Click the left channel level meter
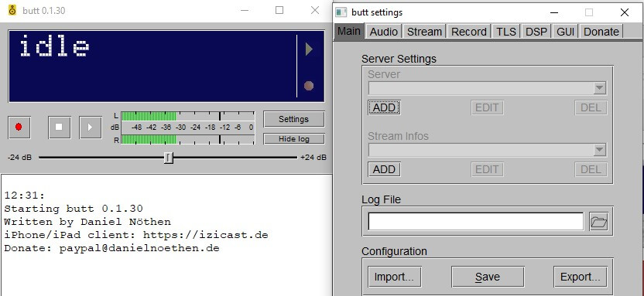Screen dimensions: 644x296 (187, 116)
